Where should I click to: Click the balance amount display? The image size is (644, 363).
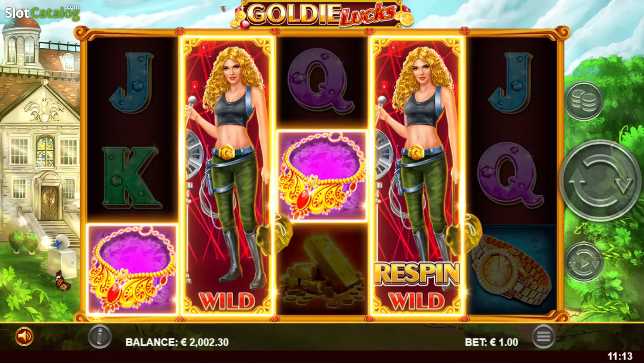click(177, 342)
